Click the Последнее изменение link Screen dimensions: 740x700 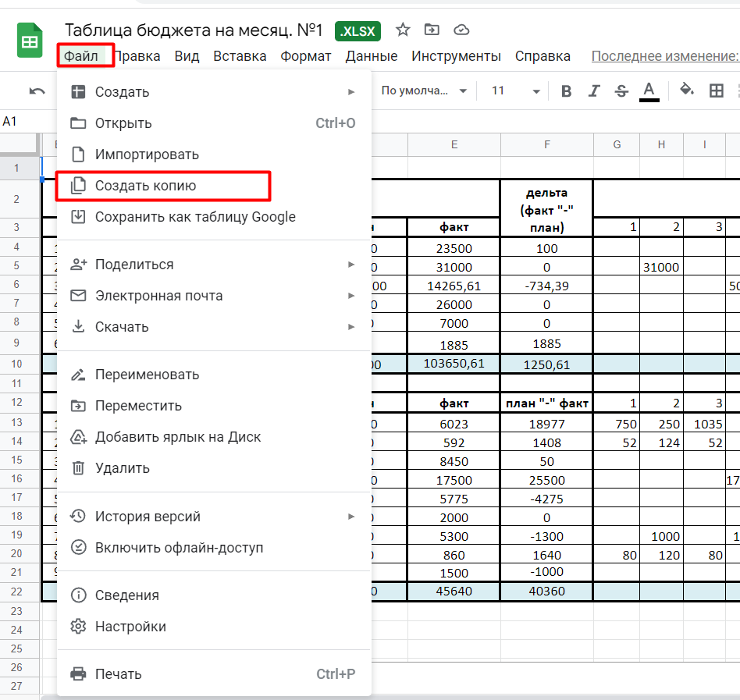tap(664, 56)
